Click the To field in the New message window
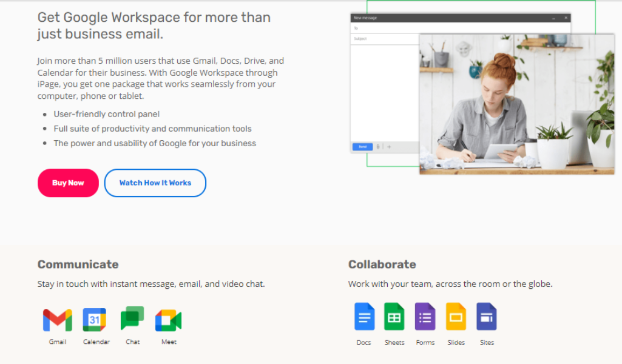 coord(460,28)
